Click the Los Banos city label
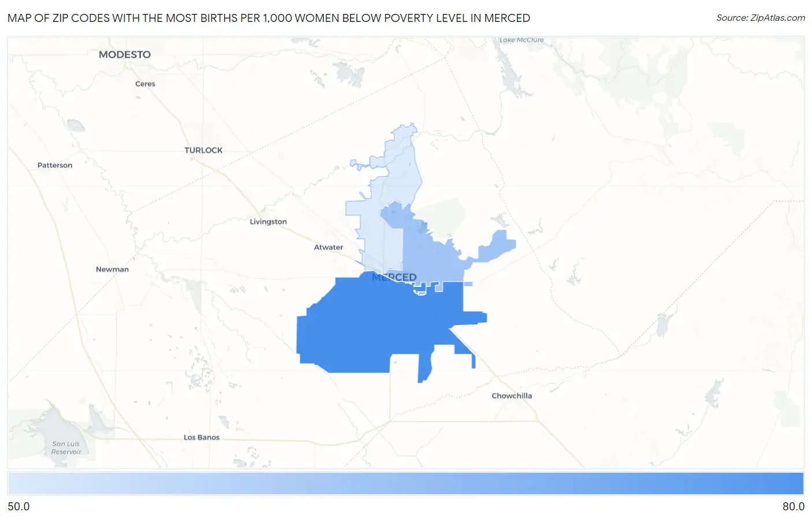 click(202, 437)
